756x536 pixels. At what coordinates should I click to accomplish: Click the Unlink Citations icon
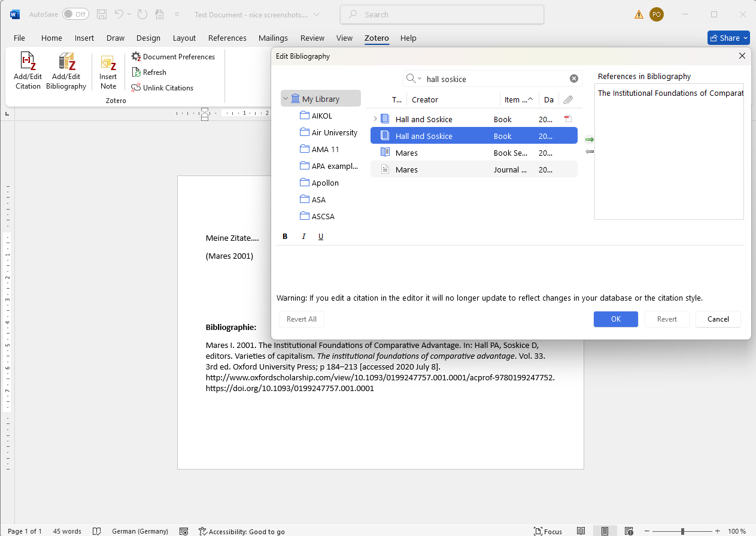click(137, 87)
